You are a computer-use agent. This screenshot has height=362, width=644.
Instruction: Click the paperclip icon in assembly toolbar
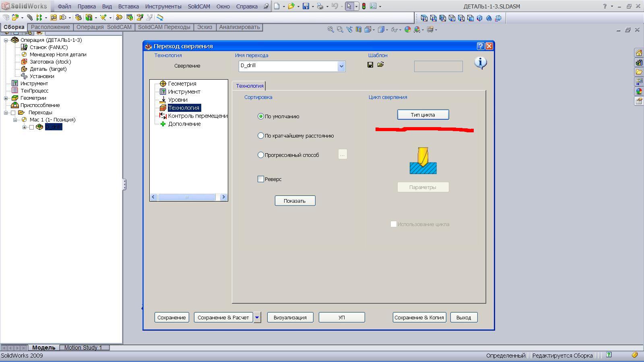(30, 17)
